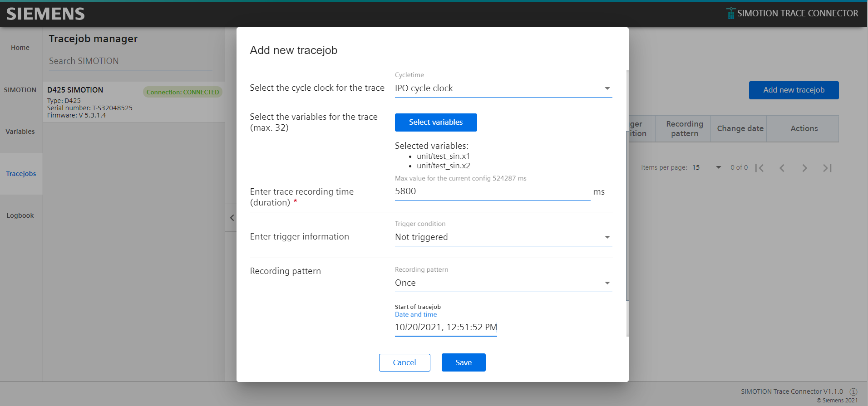Go to last page of tracejob table
Screen dimensions: 868x406
click(827, 168)
